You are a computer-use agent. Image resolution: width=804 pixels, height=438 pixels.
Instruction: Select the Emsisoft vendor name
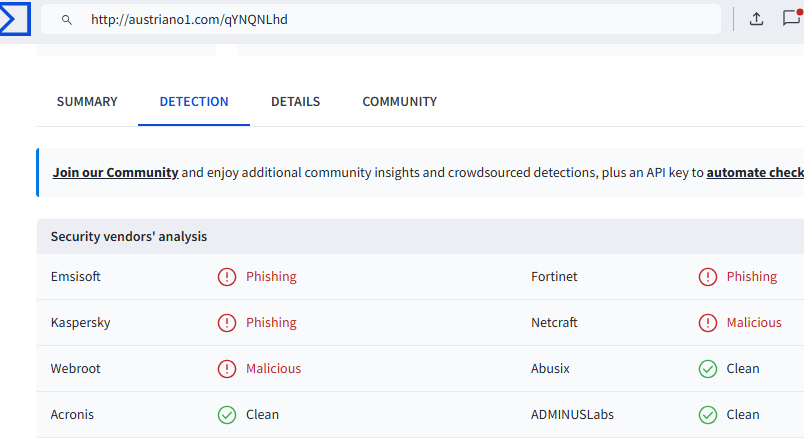point(75,276)
